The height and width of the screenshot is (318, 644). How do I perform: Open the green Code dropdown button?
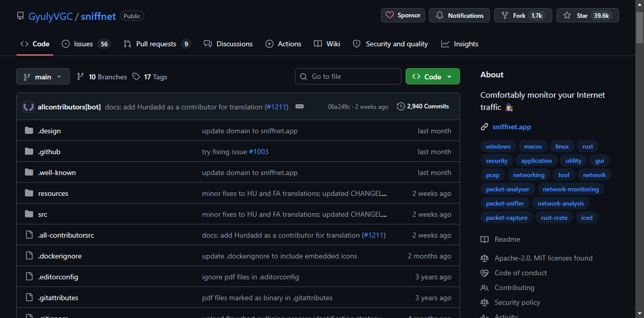click(433, 76)
